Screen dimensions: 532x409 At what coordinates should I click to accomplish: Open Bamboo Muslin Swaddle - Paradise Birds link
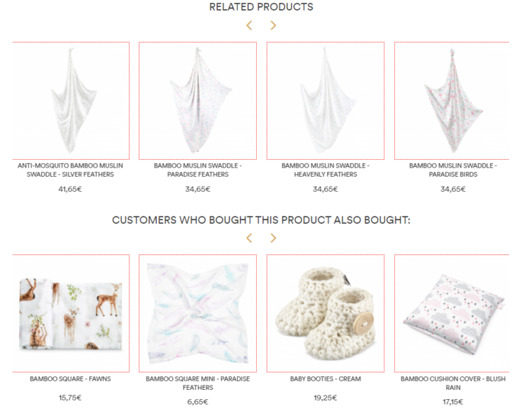pyautogui.click(x=453, y=170)
